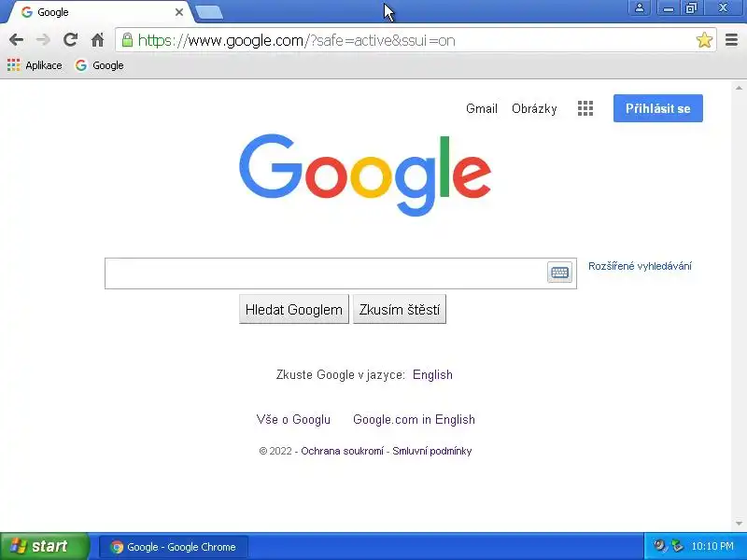Viewport: 747px width, 560px height.
Task: Click the Chrome user profile icon
Action: point(640,8)
